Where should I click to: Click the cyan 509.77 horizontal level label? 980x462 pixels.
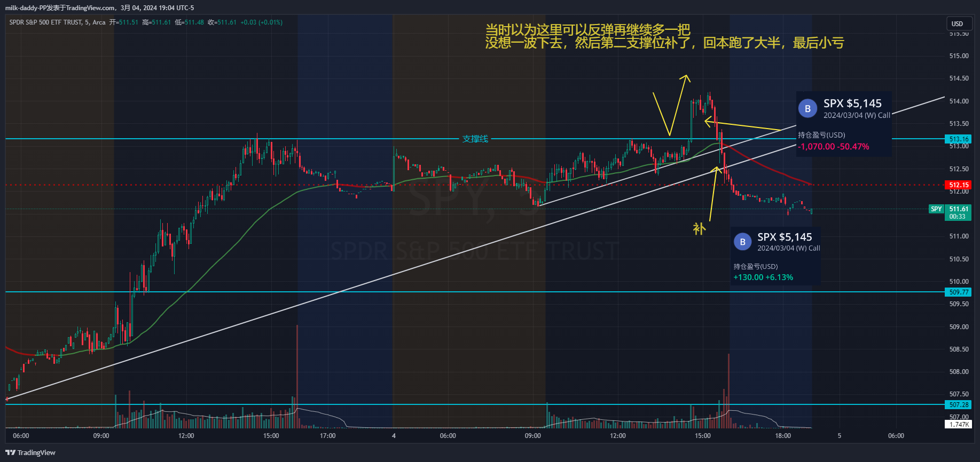click(959, 292)
